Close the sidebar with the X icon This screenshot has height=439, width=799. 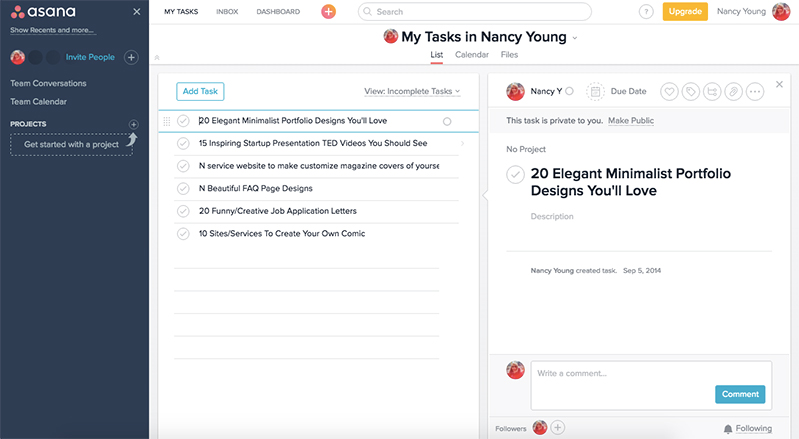click(x=137, y=12)
